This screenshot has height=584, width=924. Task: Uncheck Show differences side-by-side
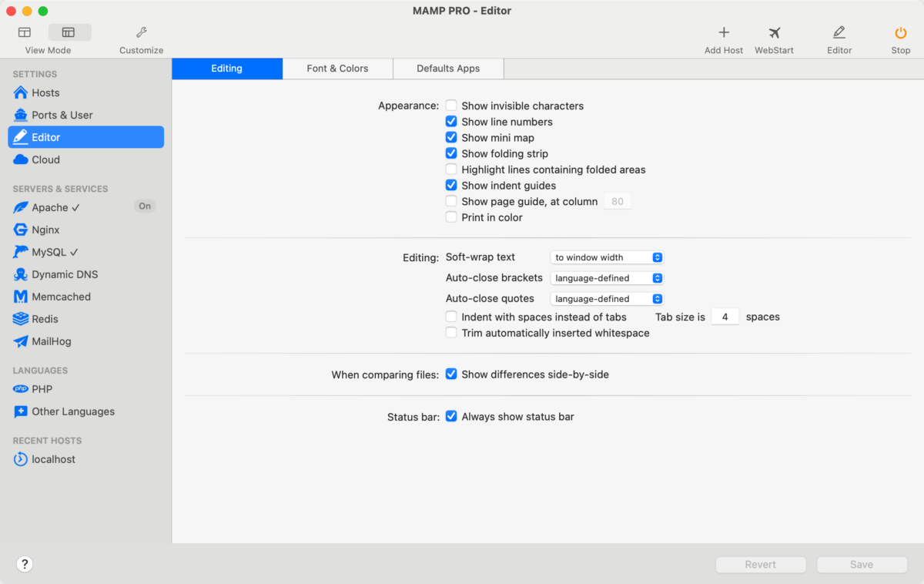451,374
